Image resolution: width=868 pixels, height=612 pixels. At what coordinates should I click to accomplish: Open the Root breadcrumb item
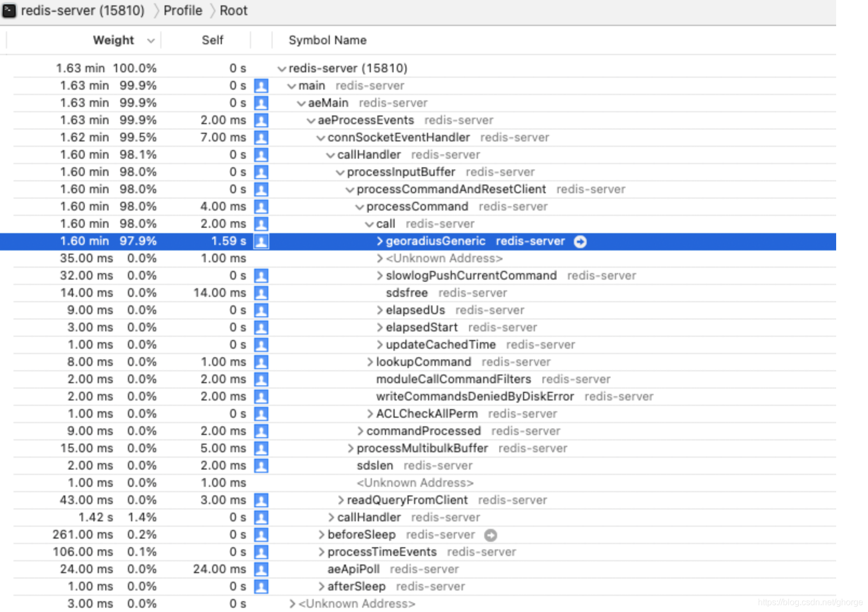coord(233,11)
